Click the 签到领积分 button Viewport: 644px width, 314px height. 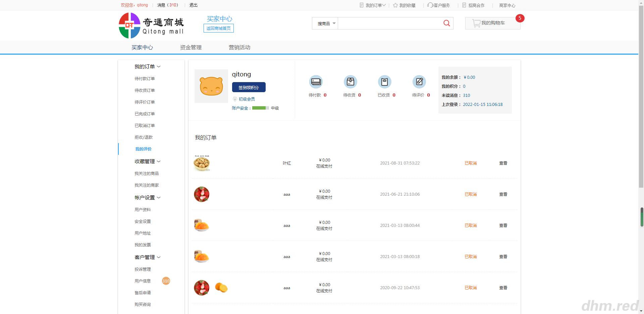pos(248,87)
